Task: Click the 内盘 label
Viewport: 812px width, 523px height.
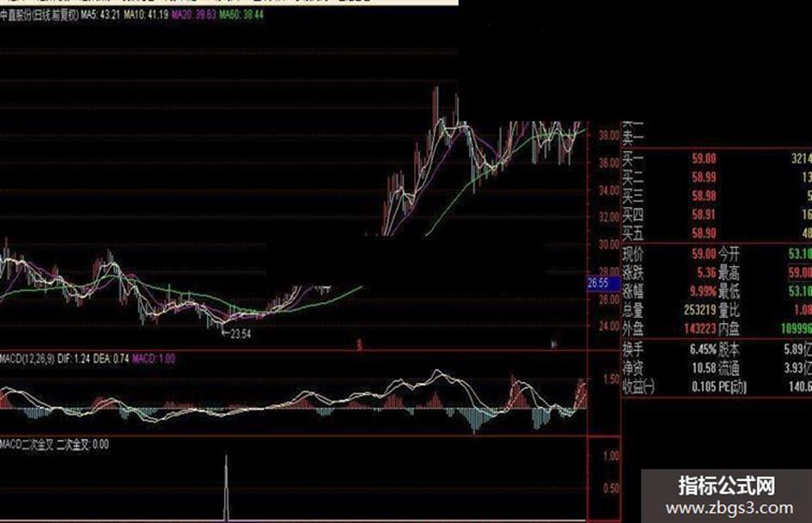Action: coord(730,329)
